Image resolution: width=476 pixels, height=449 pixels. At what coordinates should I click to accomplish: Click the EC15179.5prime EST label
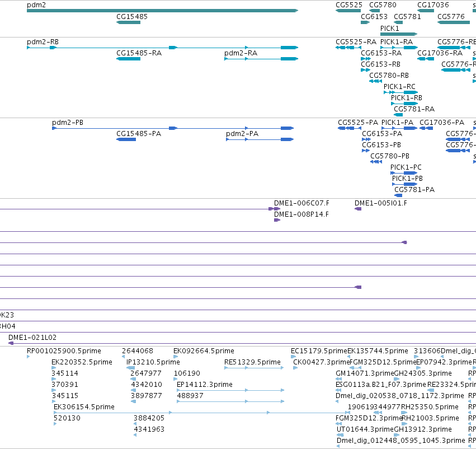point(319,351)
